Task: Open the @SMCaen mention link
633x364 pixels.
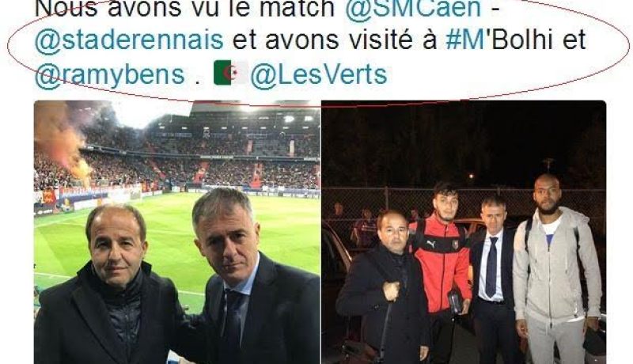Action: click(413, 8)
